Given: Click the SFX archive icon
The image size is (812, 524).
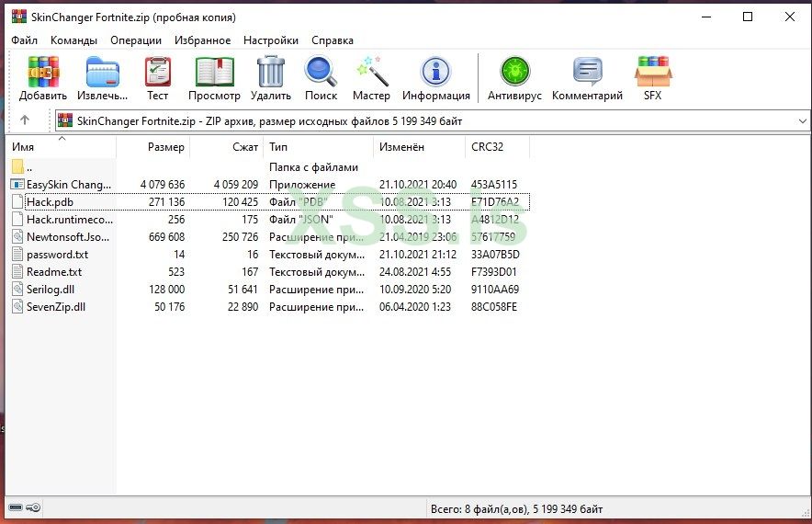Looking at the screenshot, I should pyautogui.click(x=652, y=72).
